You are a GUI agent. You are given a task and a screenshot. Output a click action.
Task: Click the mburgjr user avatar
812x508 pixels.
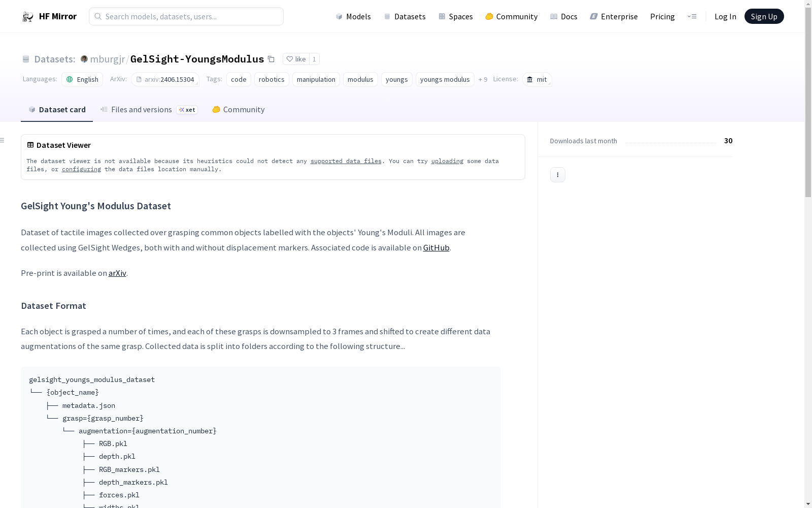84,59
